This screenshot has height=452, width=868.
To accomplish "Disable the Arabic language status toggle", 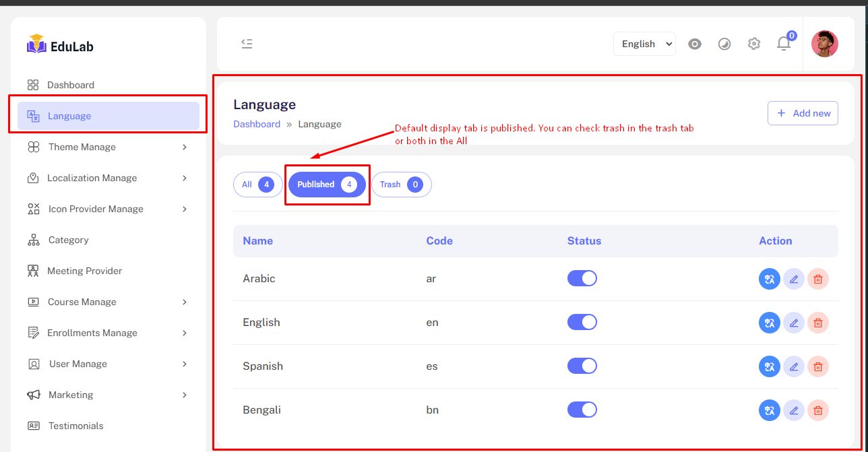I will point(582,278).
